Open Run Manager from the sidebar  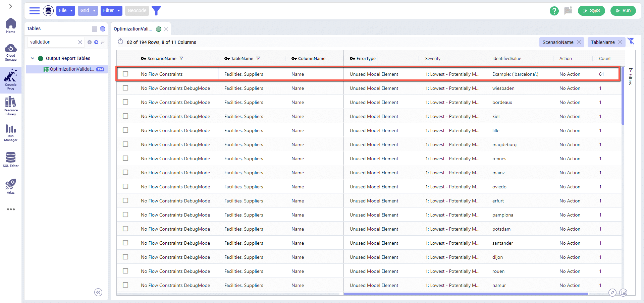[11, 133]
